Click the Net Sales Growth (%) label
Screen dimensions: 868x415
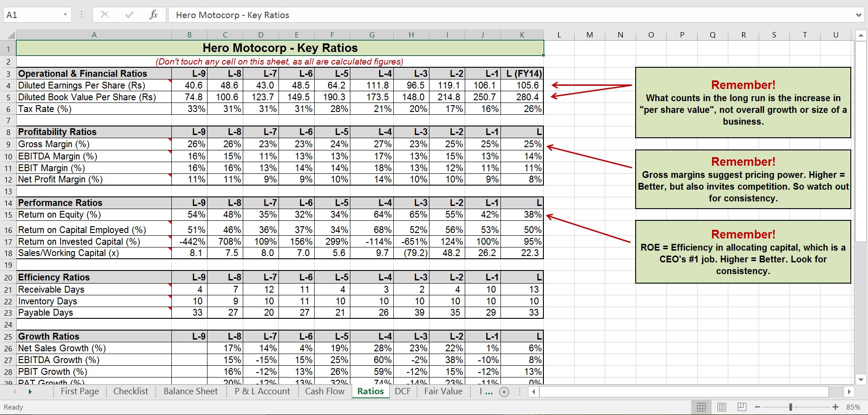tap(62, 348)
